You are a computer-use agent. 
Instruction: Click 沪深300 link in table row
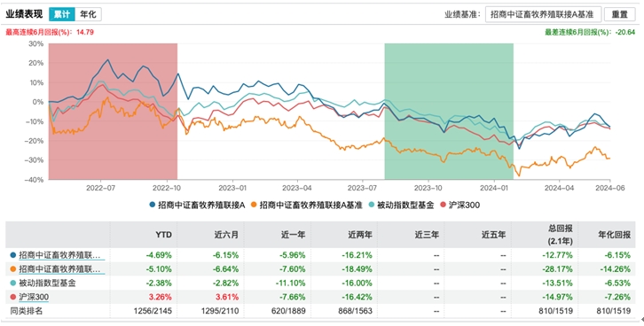click(34, 297)
